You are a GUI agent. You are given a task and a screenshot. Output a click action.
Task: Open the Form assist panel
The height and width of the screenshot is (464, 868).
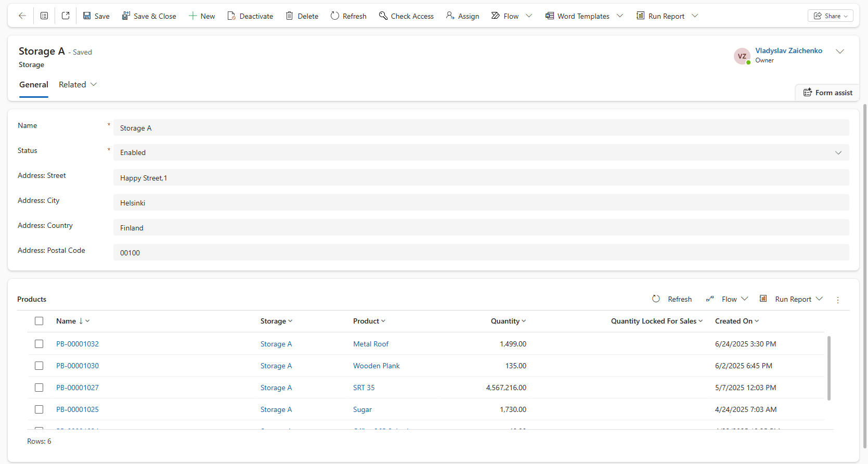[827, 93]
